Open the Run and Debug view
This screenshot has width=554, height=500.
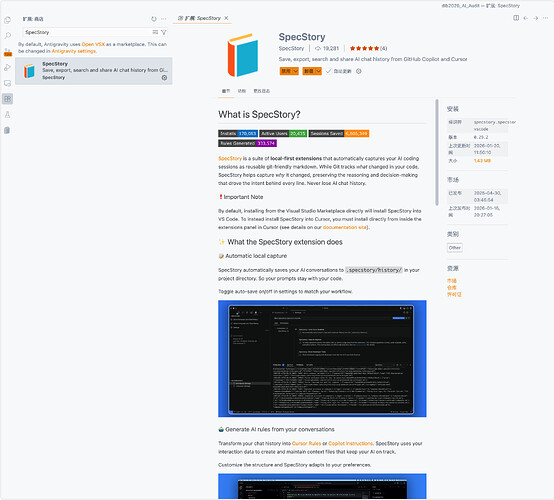click(7, 67)
